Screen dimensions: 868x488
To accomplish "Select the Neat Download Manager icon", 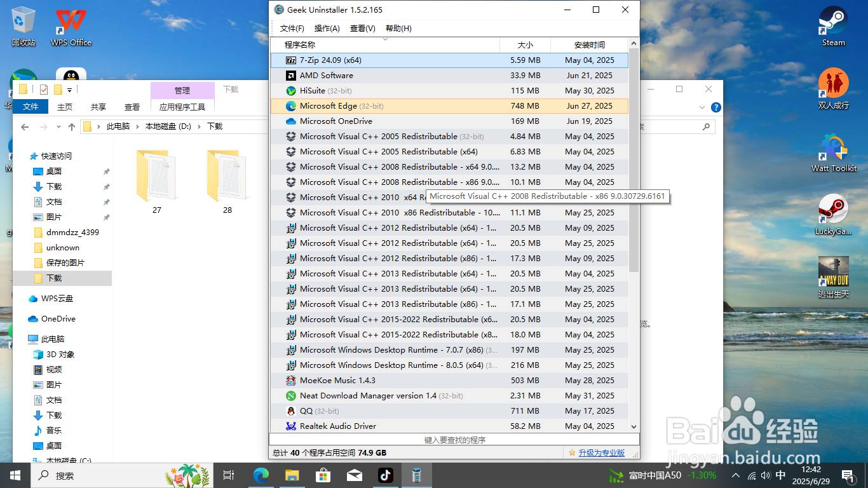I will tap(291, 396).
